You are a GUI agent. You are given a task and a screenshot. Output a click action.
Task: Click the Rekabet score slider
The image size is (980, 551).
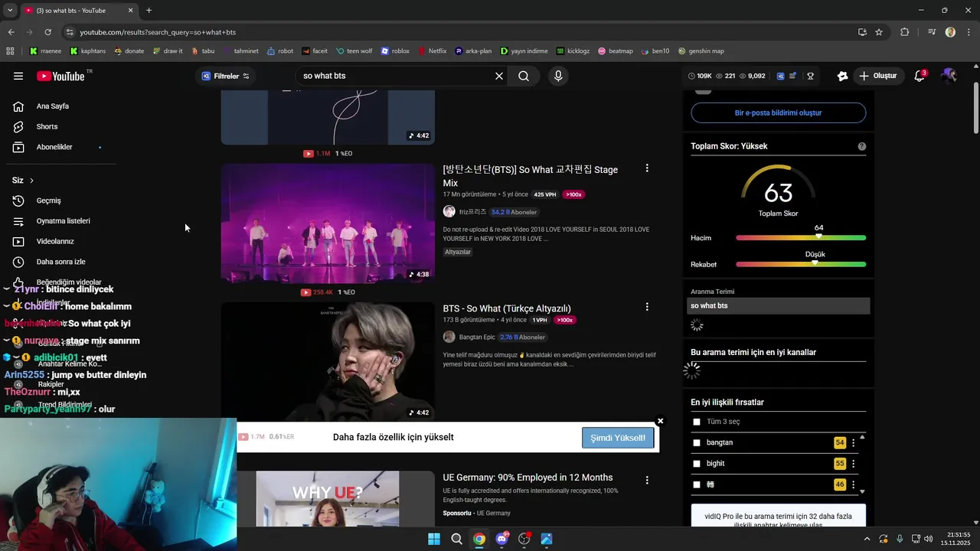[801, 264]
